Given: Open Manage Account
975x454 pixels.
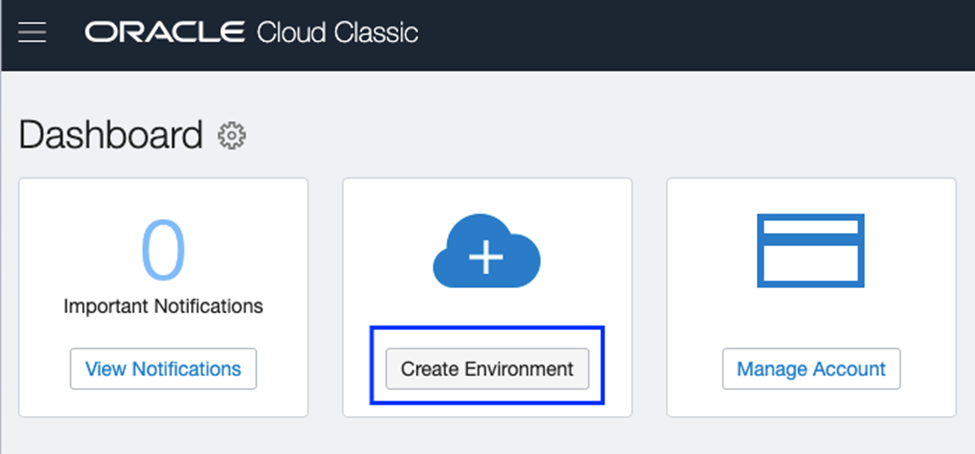Looking at the screenshot, I should [x=811, y=369].
